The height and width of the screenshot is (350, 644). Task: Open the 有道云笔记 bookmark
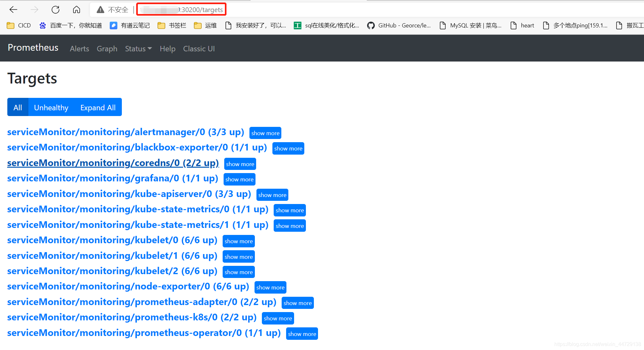click(130, 26)
